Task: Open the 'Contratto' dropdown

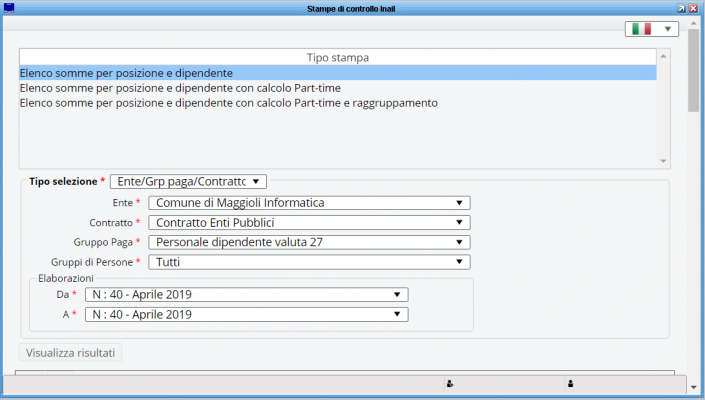Action: click(309, 222)
